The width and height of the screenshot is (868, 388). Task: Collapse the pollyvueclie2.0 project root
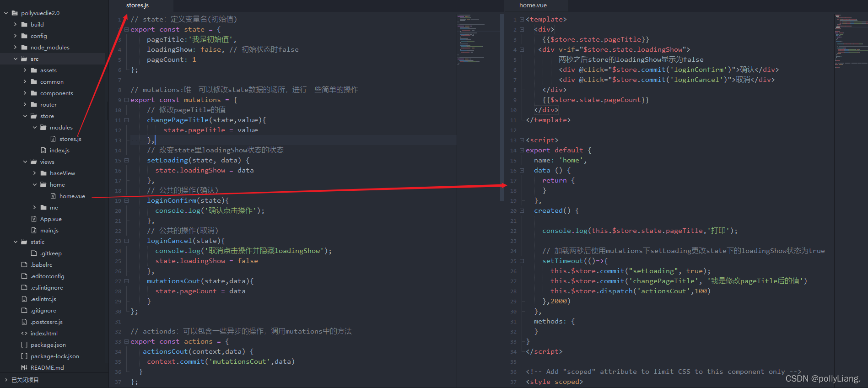(6, 13)
